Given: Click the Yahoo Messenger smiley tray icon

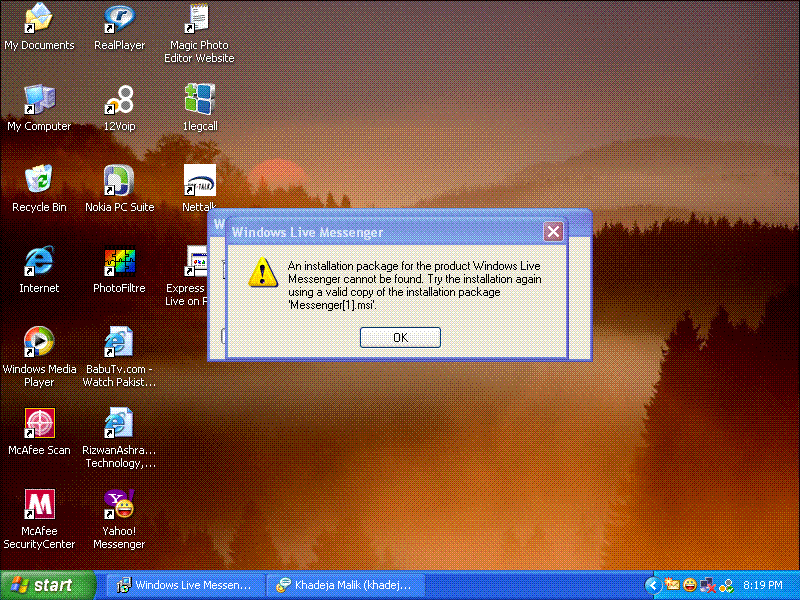Looking at the screenshot, I should pos(690,585).
